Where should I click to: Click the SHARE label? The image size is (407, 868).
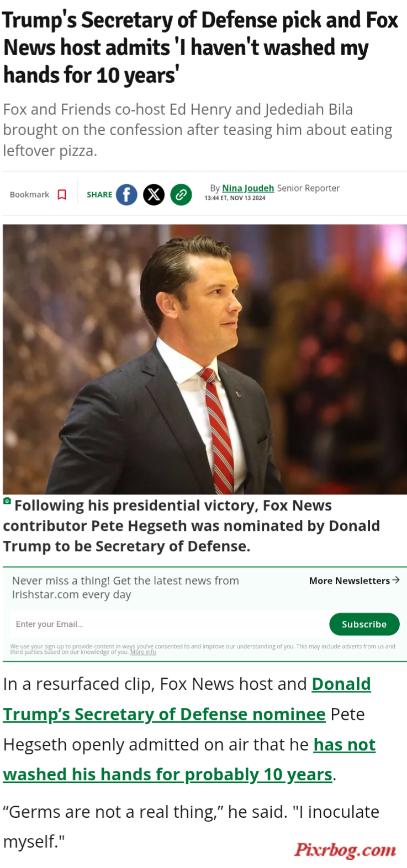point(99,195)
